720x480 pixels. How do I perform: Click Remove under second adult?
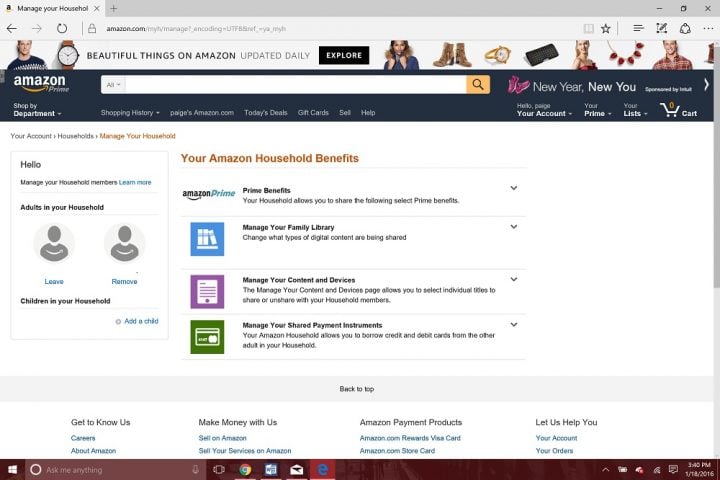[124, 282]
